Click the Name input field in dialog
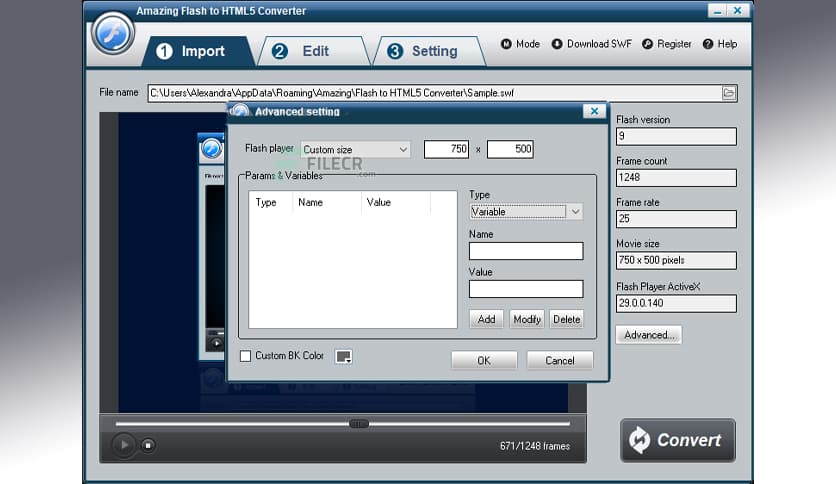The height and width of the screenshot is (484, 836). tap(526, 251)
